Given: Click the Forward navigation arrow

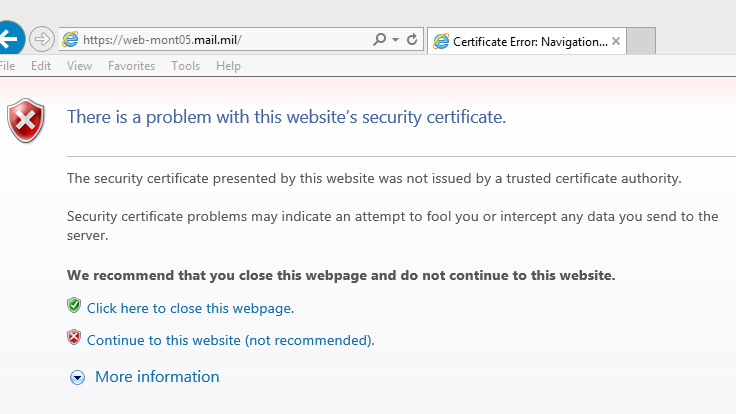Looking at the screenshot, I should click(x=42, y=40).
